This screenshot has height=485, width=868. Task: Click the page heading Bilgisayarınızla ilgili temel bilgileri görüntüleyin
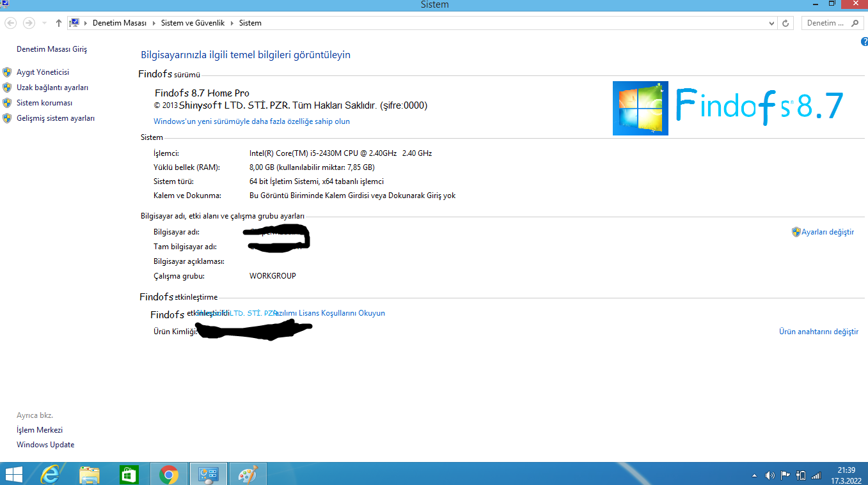click(246, 55)
